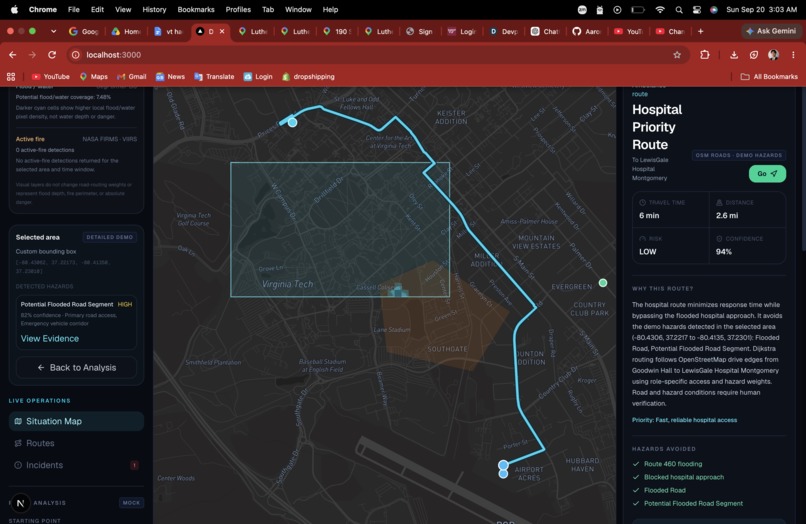This screenshot has width=806, height=524.
Task: Click Back to Analysis button
Action: [x=77, y=368]
